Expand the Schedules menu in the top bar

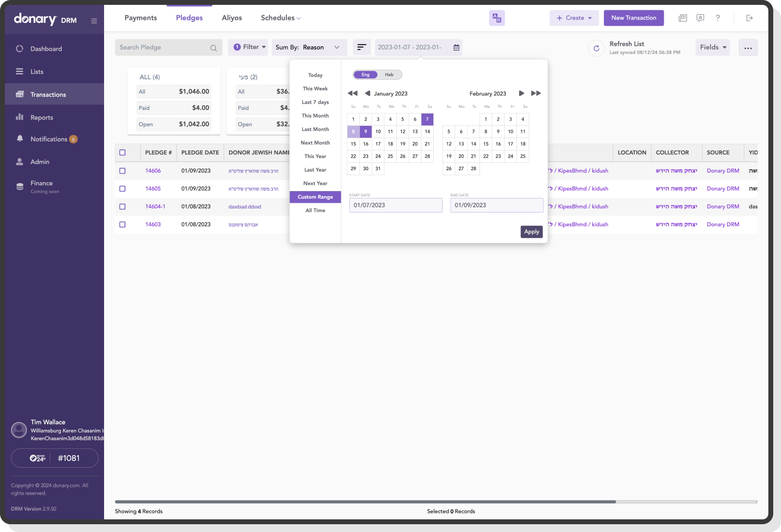point(280,18)
